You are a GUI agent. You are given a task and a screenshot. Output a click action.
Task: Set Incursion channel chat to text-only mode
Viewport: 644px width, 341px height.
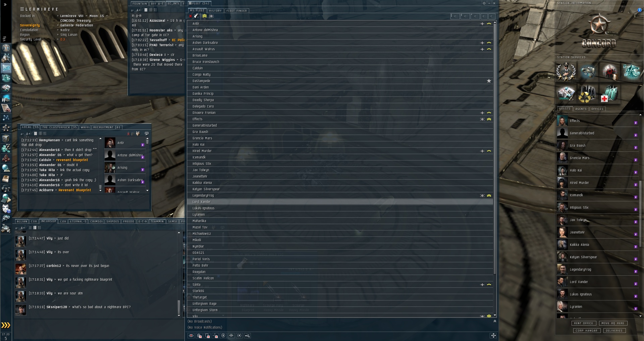click(x=30, y=228)
